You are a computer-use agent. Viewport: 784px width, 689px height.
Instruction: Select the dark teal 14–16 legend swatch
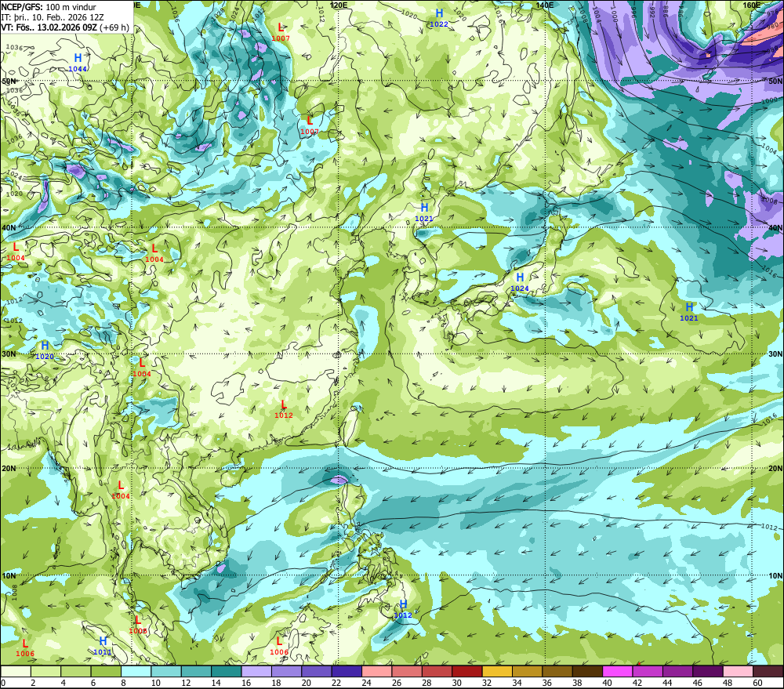(x=227, y=672)
